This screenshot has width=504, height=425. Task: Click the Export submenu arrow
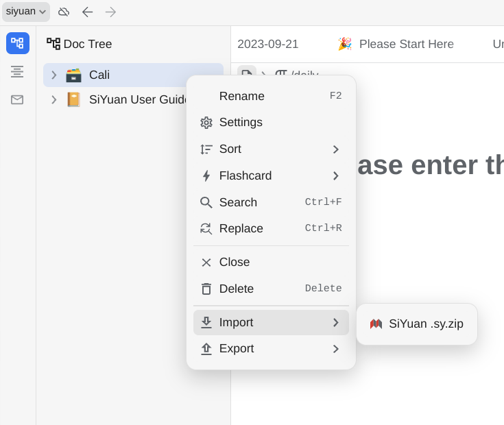(336, 349)
